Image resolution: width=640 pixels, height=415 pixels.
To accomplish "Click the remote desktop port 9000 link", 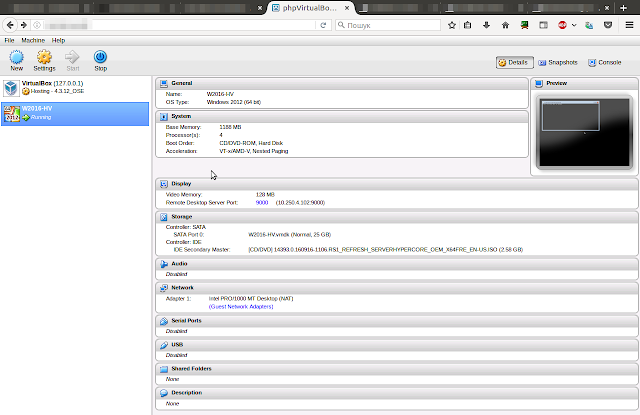I will click(x=261, y=202).
